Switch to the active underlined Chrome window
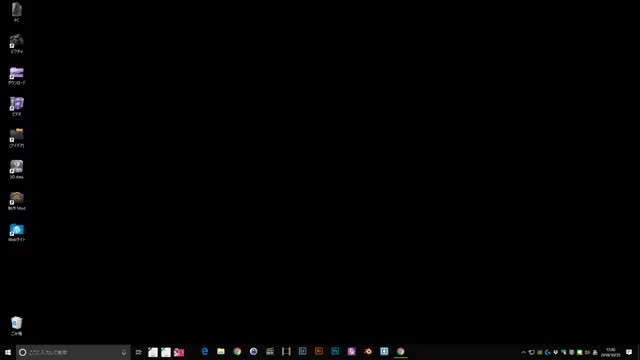 tap(400, 351)
